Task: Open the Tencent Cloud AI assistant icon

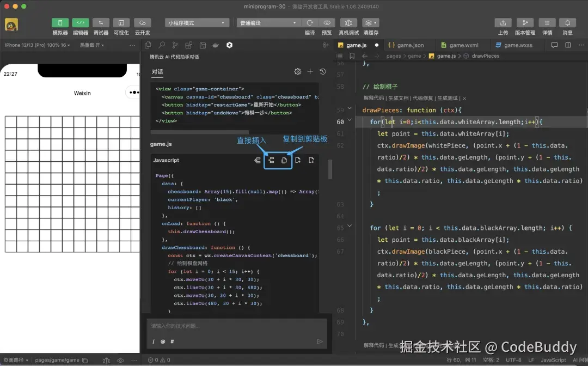Action: point(229,45)
